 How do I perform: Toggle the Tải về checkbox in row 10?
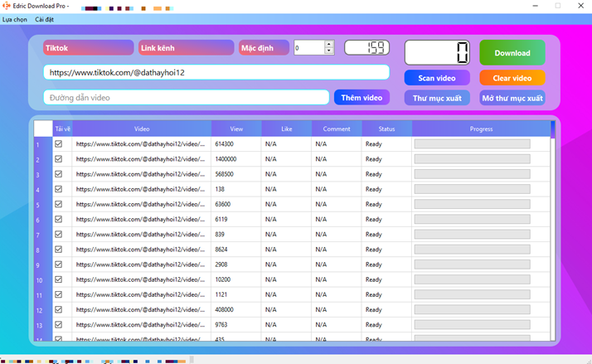point(58,279)
